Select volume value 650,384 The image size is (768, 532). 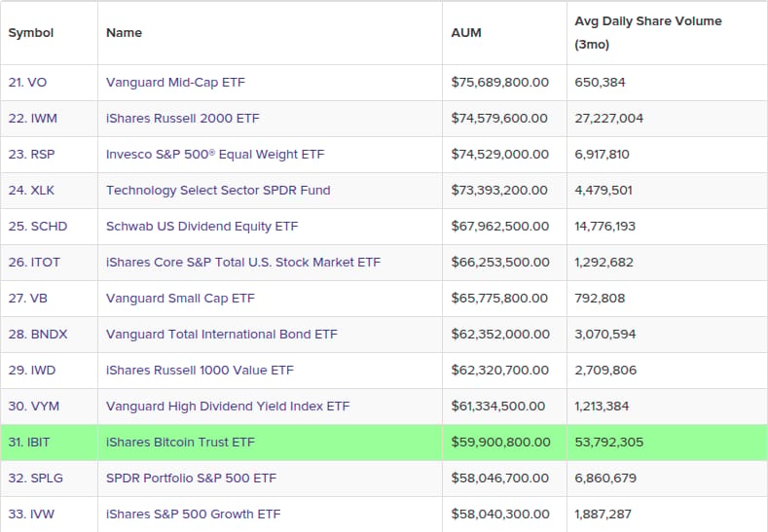600,83
